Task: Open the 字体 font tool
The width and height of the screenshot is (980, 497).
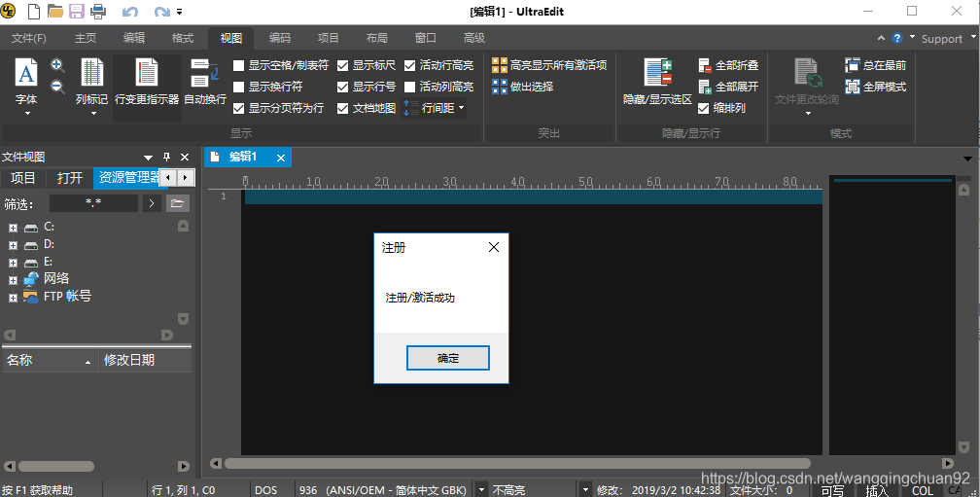Action: (x=26, y=87)
